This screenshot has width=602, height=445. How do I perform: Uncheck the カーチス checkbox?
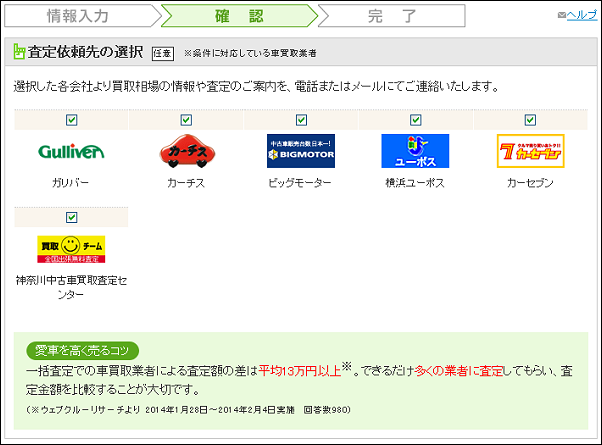click(x=186, y=120)
